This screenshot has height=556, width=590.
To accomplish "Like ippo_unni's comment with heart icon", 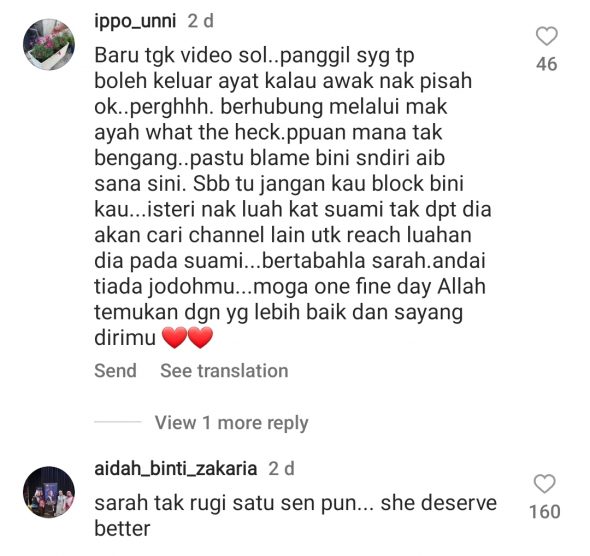I will coord(546,36).
